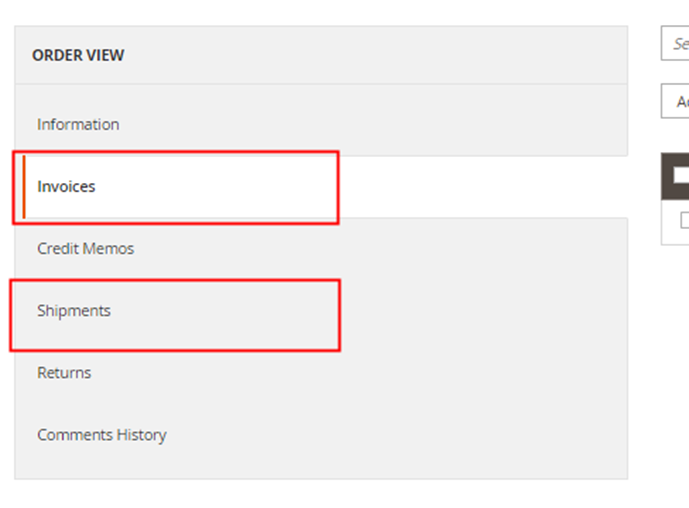Click the orange active marker beside Invoices
Viewport: 689px width, 508px height.
click(23, 187)
